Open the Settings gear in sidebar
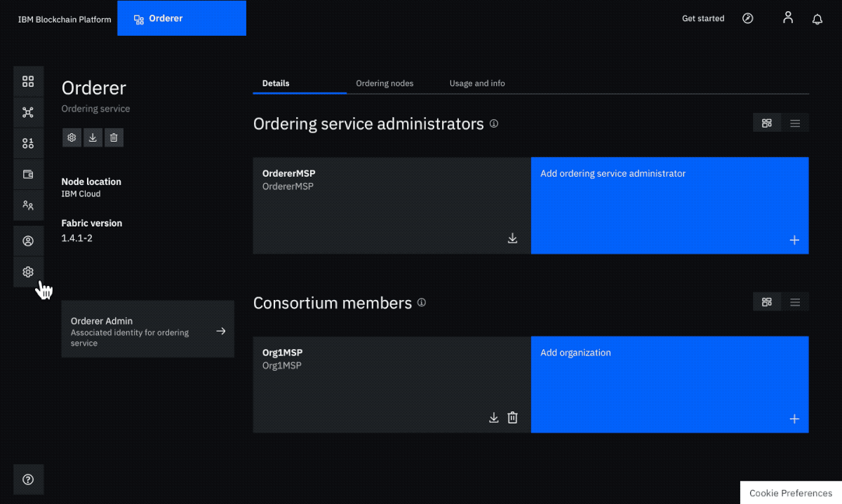This screenshot has width=842, height=504. click(28, 272)
